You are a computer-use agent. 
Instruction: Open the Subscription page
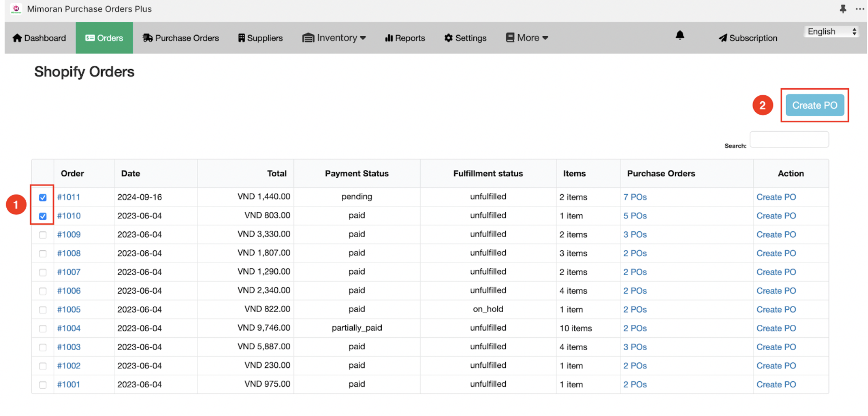(748, 38)
